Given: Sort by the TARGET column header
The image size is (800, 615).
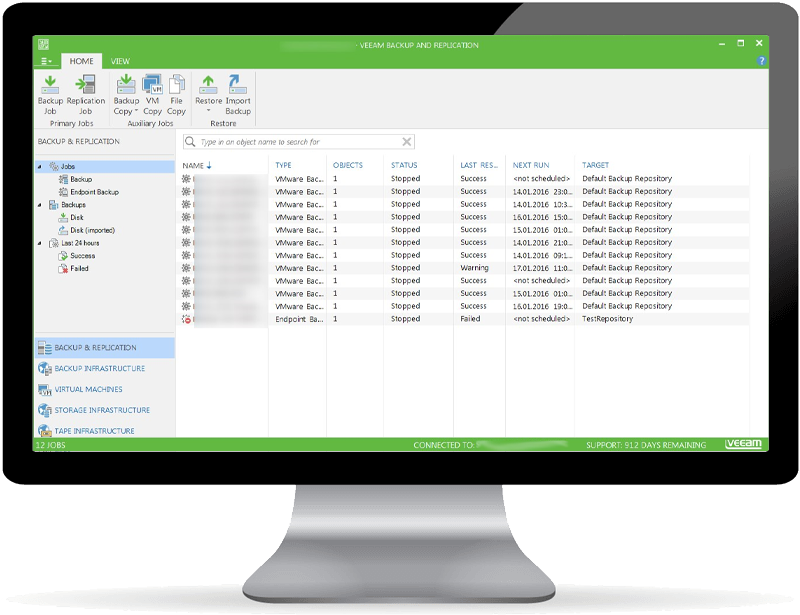Looking at the screenshot, I should coord(595,165).
